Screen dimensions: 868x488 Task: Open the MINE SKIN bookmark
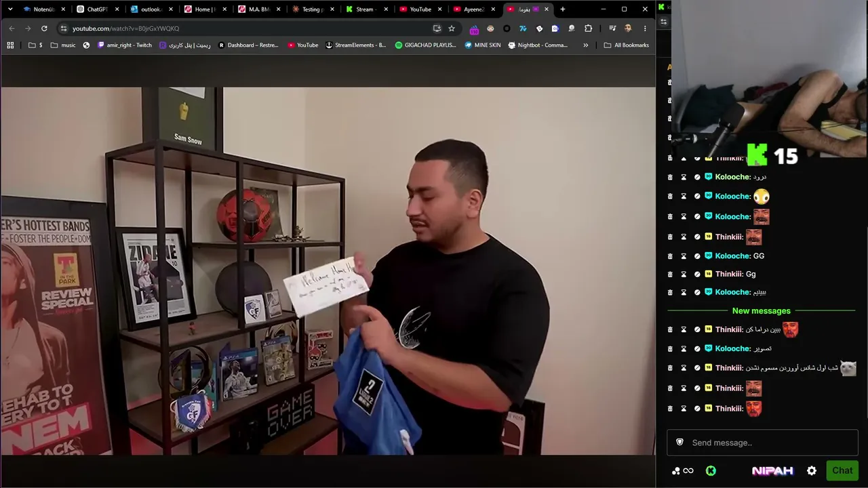pos(483,45)
